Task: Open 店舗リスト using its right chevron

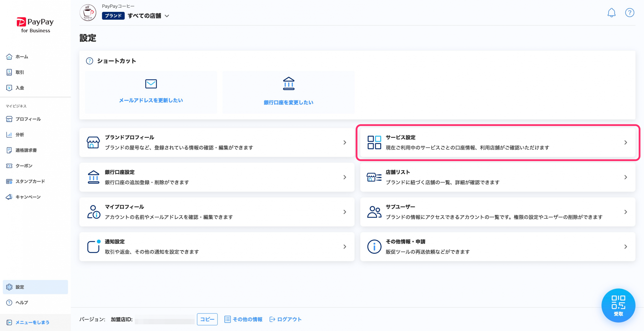Action: [x=625, y=177]
